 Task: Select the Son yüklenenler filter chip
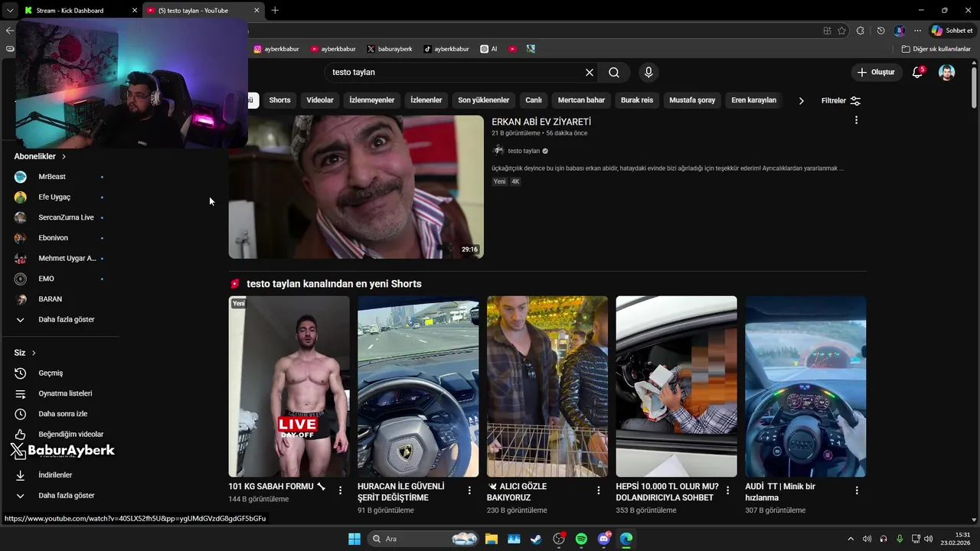pyautogui.click(x=484, y=100)
